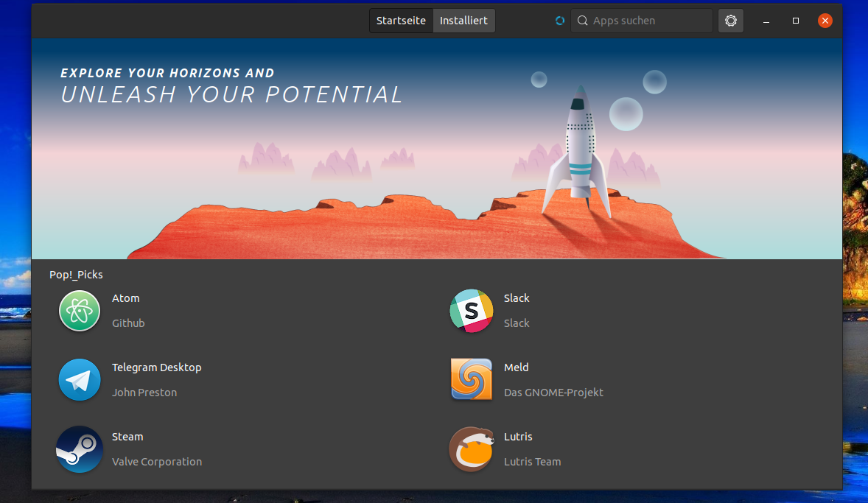Click the settings gear button
This screenshot has width=868, height=503.
(731, 21)
